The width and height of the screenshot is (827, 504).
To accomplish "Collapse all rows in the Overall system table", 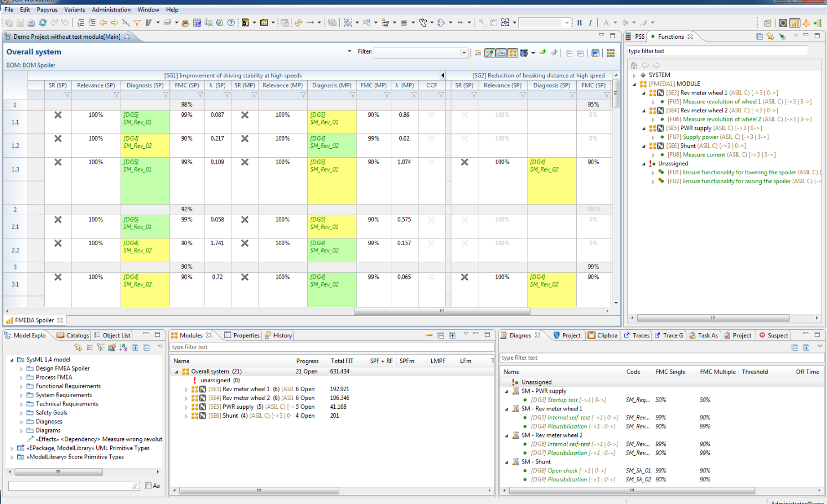I will pos(569,53).
